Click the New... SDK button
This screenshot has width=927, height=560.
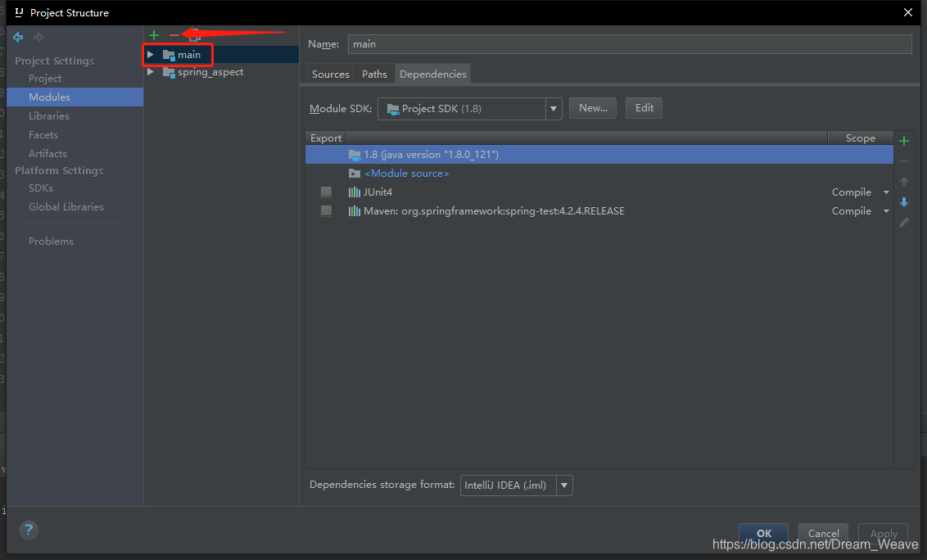(593, 108)
